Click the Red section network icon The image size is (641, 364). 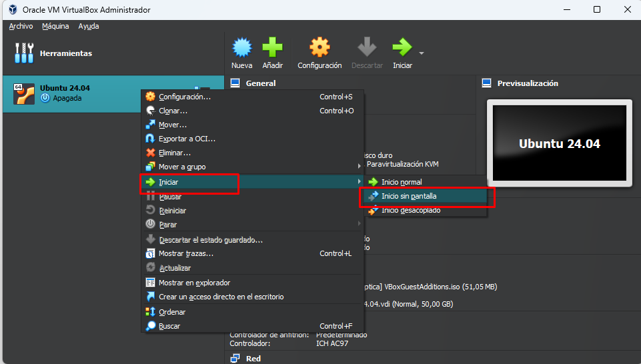click(235, 359)
